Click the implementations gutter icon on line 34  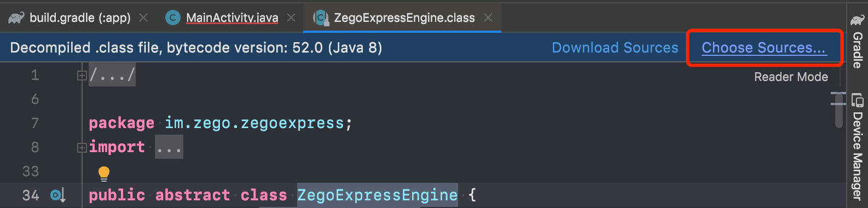58,195
